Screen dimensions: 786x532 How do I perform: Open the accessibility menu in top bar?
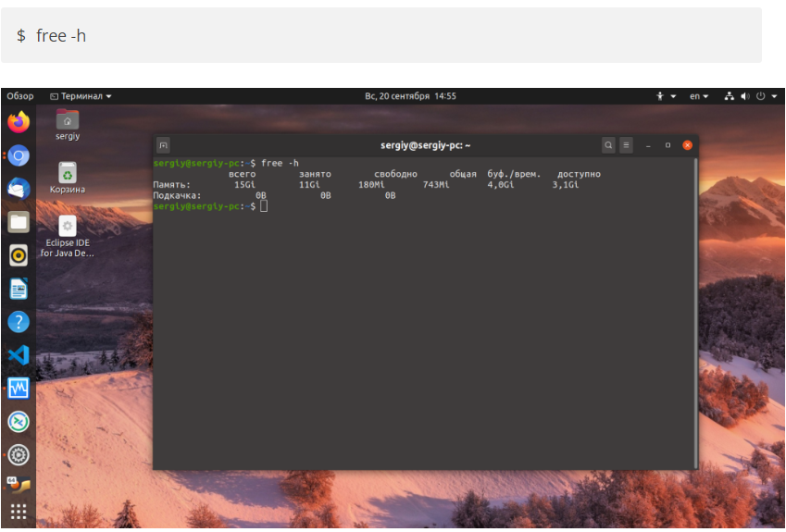(666, 96)
